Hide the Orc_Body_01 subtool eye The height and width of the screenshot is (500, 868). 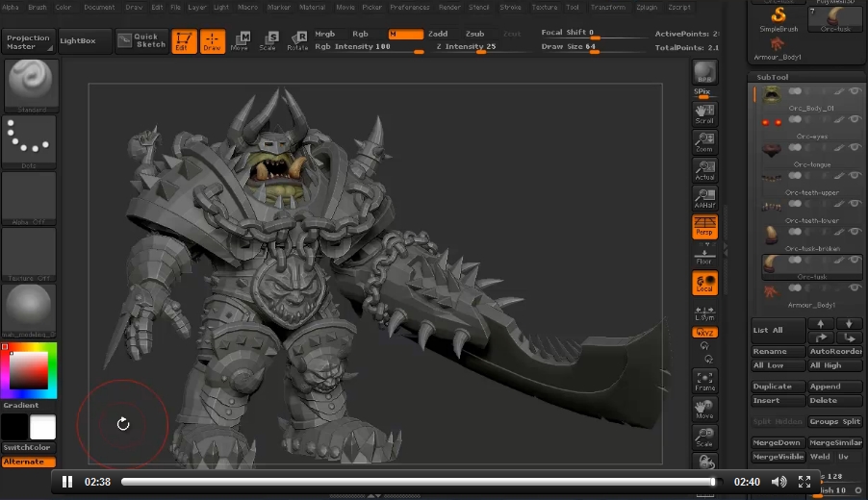855,90
